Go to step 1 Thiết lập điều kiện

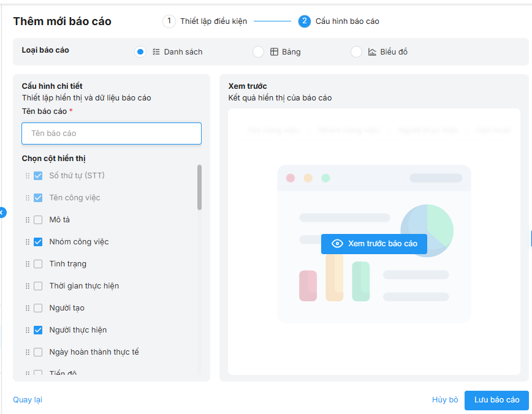click(205, 21)
